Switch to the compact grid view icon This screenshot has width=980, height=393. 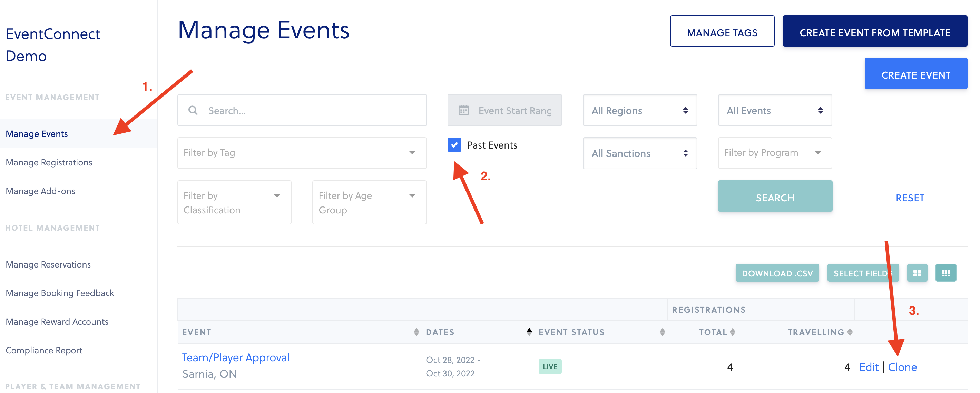click(x=945, y=273)
